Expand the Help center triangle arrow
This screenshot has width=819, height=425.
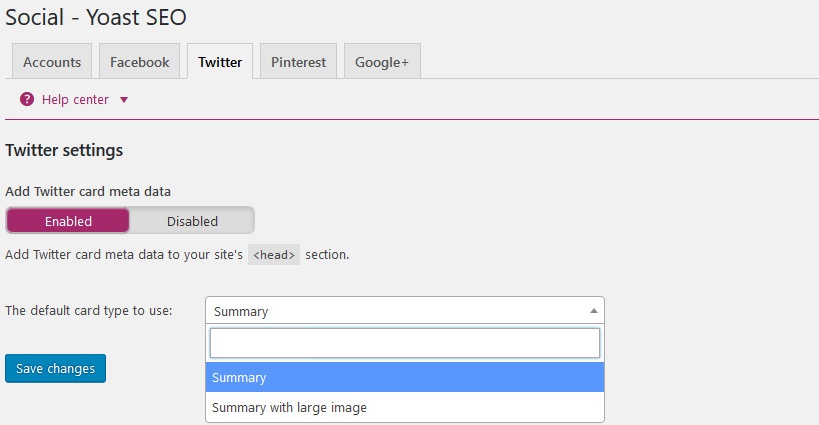coord(124,100)
